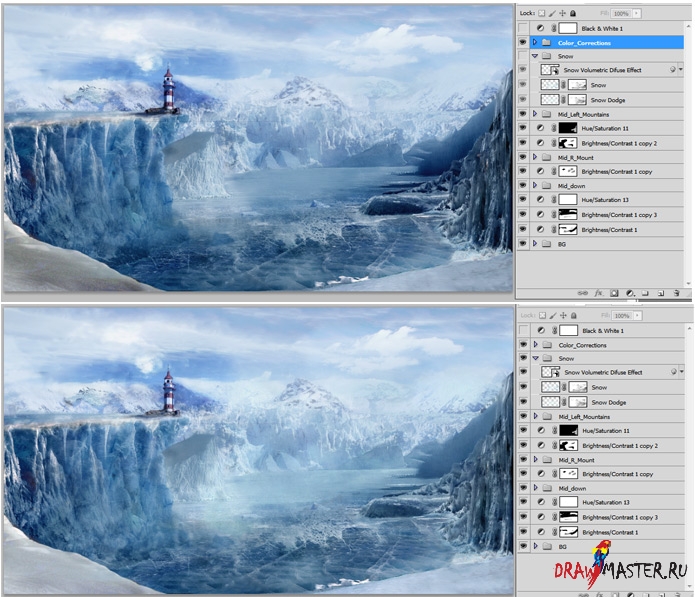The image size is (695, 597).
Task: Expand Mid_Left_Mountains group in upper panel
Action: 535,114
